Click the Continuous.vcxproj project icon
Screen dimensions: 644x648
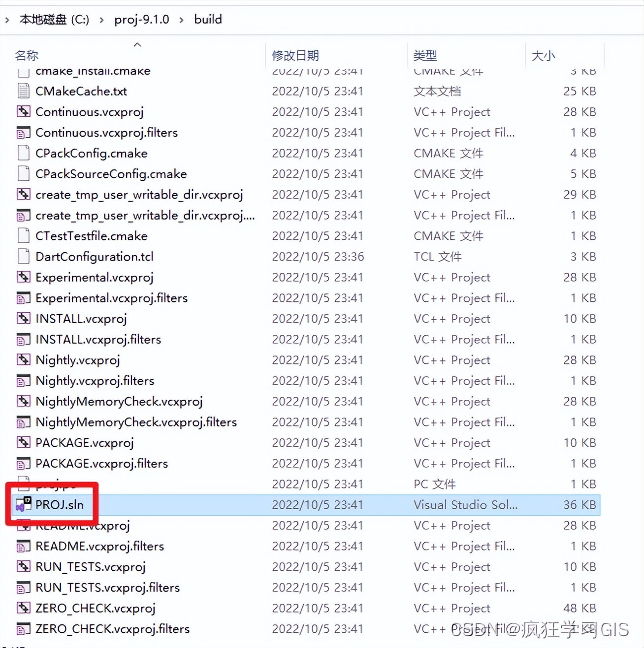tap(23, 112)
